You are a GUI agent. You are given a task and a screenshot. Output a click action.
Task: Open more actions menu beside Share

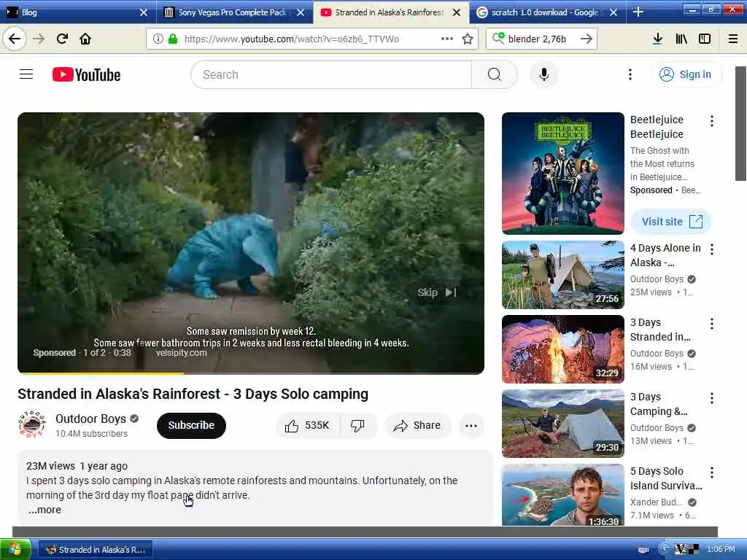(471, 426)
